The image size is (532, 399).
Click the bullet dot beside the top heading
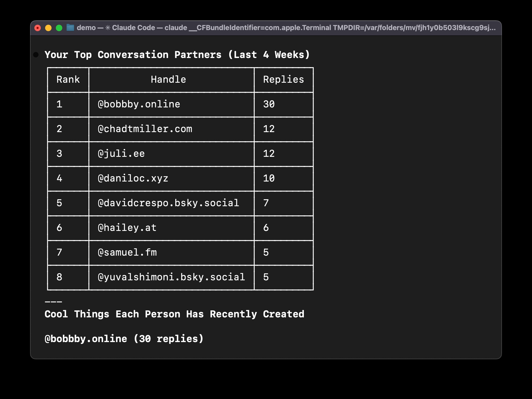[36, 55]
